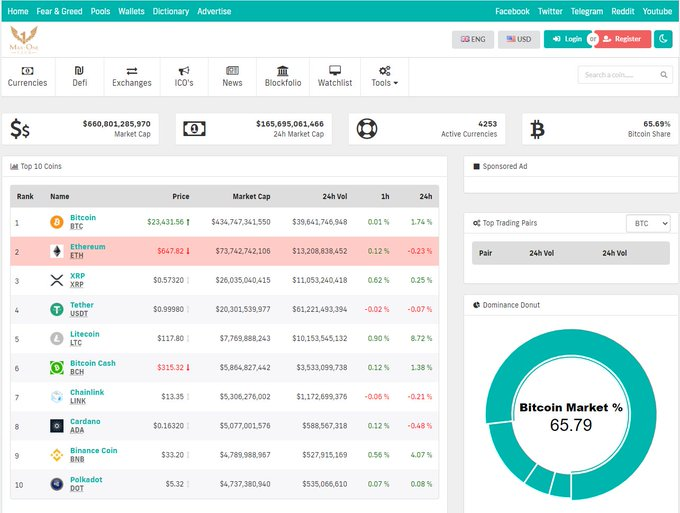Open the Facebook link
The image size is (680, 513).
[512, 11]
